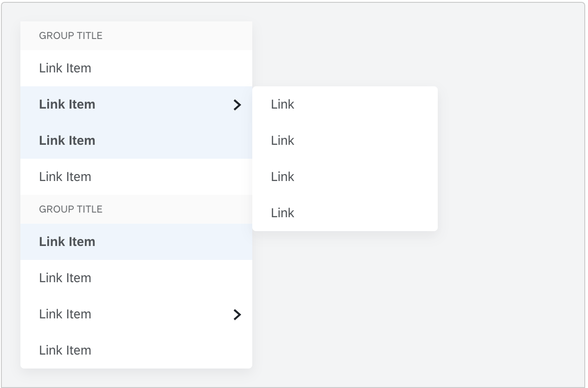The width and height of the screenshot is (588, 388).
Task: Click Link Item text next to lower chevron
Action: [x=65, y=314]
